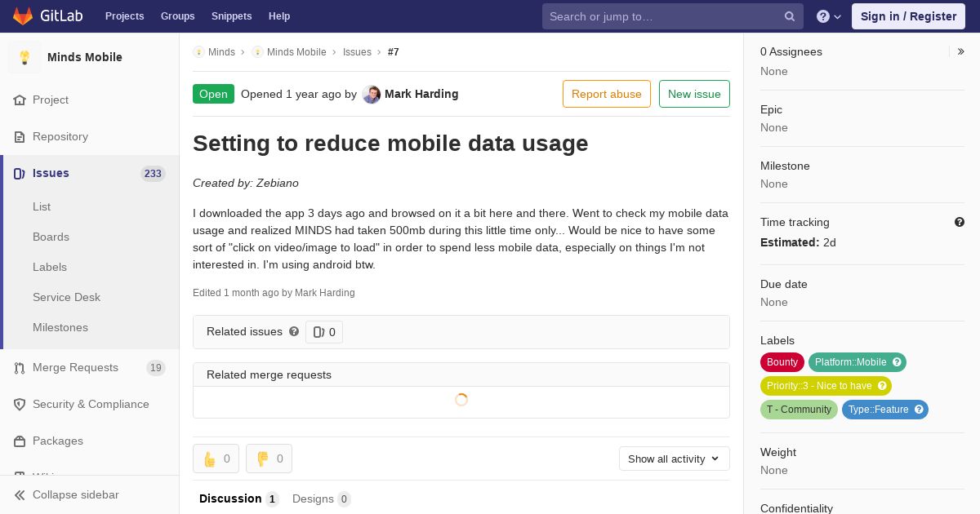Open Merge Requests sidebar icon
This screenshot has height=514, width=980.
click(x=20, y=368)
